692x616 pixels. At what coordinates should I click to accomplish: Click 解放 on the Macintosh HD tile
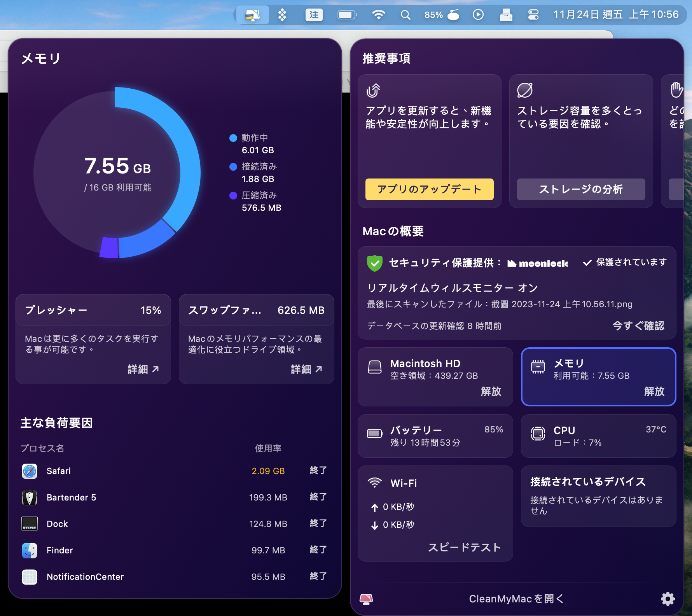click(x=491, y=391)
